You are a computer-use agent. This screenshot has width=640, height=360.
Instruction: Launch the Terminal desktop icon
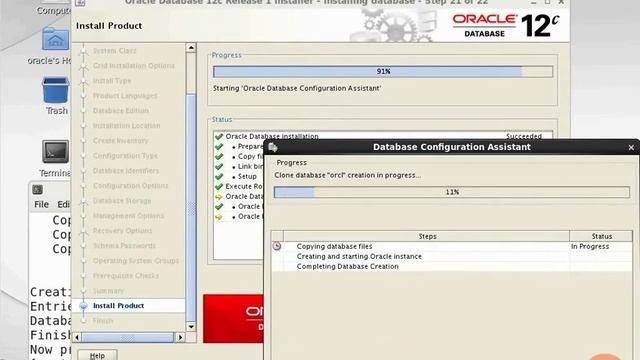[56, 151]
